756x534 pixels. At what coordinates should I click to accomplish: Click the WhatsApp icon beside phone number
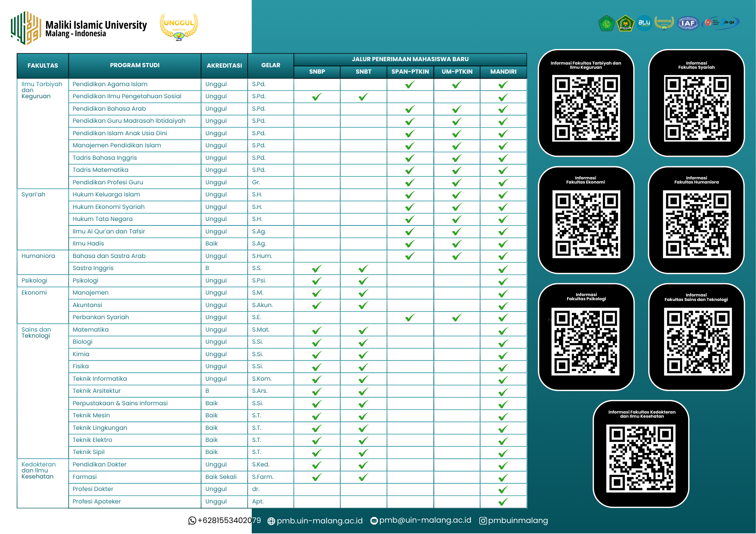pos(192,521)
